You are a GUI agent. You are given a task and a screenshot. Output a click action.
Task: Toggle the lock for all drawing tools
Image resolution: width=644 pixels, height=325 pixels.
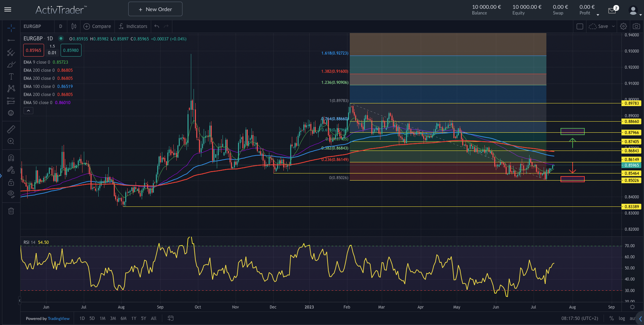[x=11, y=182]
